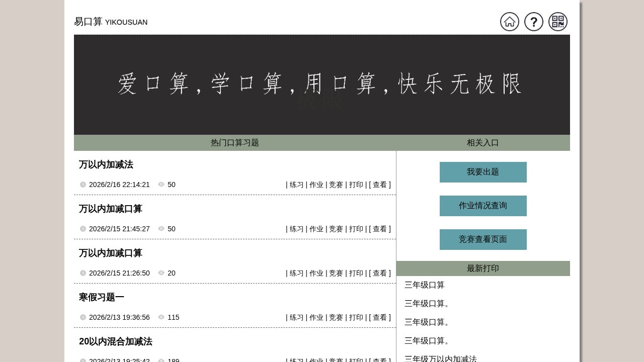Click the eye icon showing 115 views for 寒假习题一

click(x=161, y=317)
